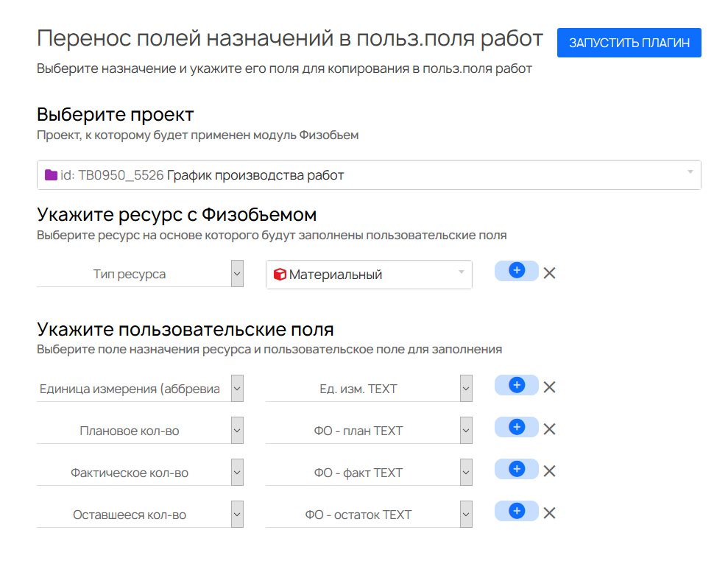Screen dimensions: 728x572
Task: Open the ФО - факт TEXT dropdown
Action: (x=369, y=472)
